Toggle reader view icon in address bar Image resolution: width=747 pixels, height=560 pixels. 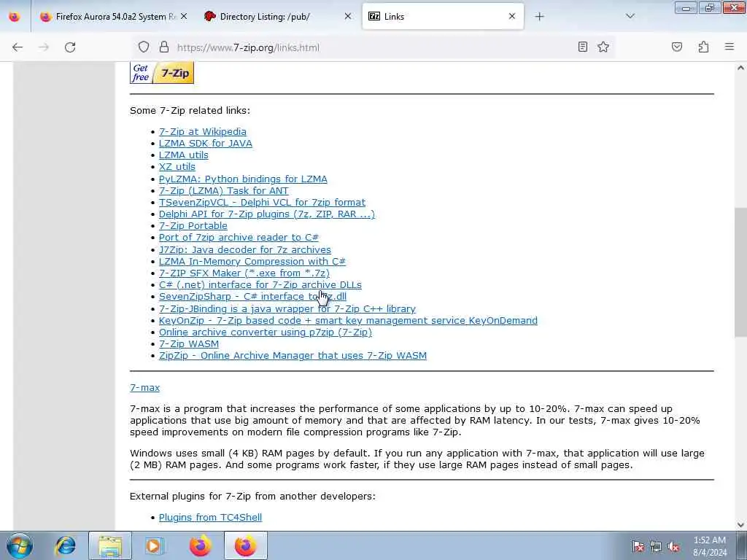tap(583, 47)
